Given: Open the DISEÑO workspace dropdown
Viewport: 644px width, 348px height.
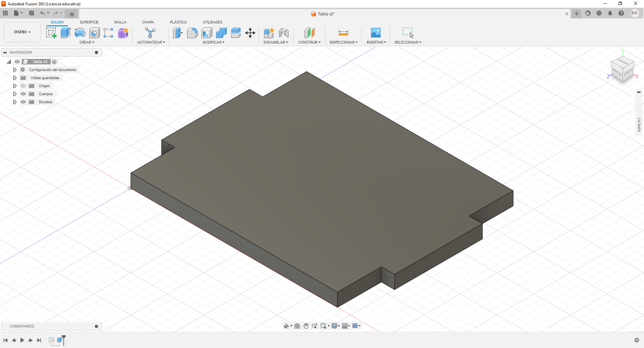Looking at the screenshot, I should pos(22,32).
